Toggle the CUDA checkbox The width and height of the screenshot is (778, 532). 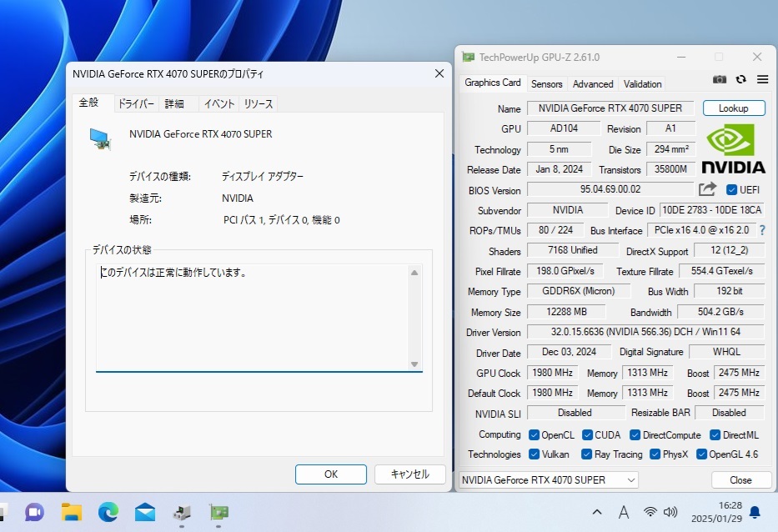(x=587, y=435)
